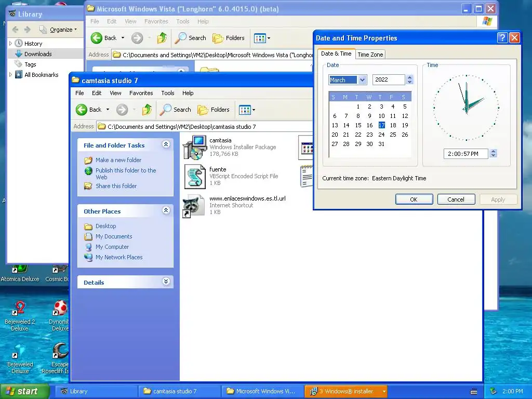
Task: Click Back arrow in the Vista Longhorn window
Action: [103, 38]
